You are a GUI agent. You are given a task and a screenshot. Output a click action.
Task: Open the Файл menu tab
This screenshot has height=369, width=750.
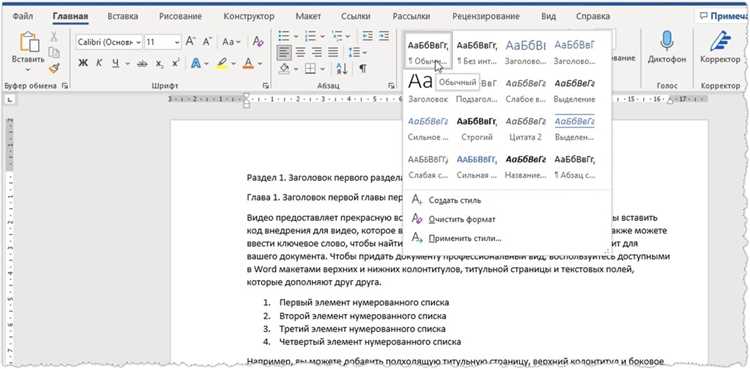[x=22, y=16]
